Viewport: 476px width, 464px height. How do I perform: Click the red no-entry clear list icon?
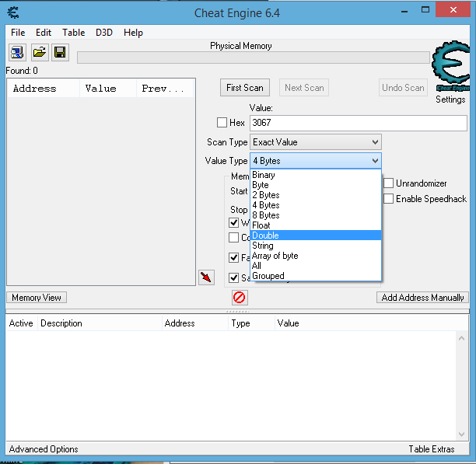click(x=240, y=297)
